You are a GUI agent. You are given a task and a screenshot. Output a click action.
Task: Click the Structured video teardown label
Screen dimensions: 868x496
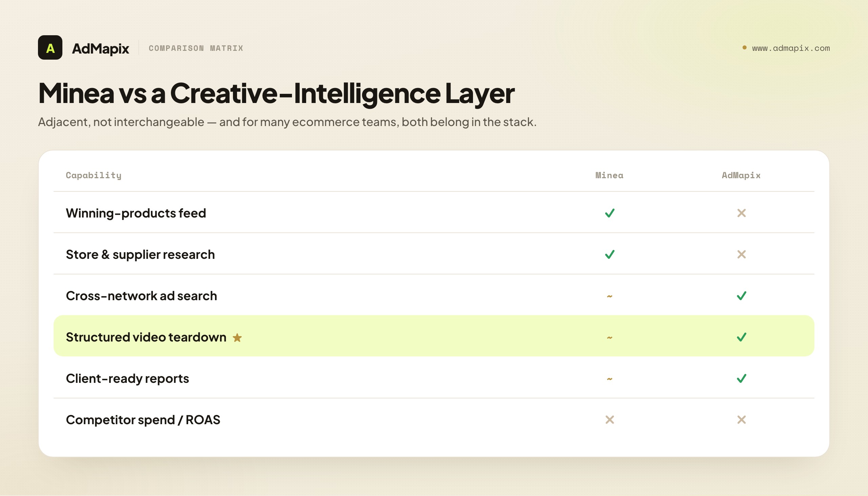[146, 337]
